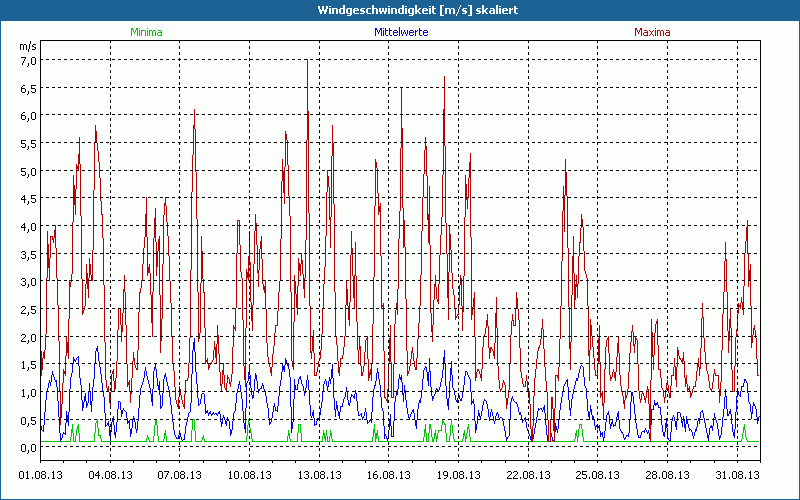The width and height of the screenshot is (800, 500).
Task: Select the 7,0 y-axis label
Action: coord(27,60)
